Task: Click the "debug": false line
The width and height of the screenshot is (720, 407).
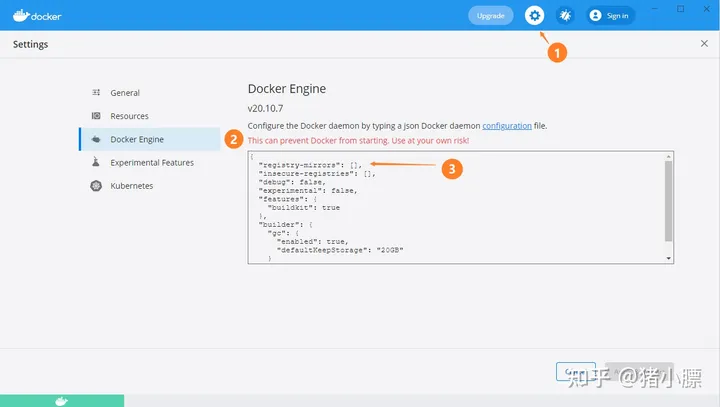Action: pyautogui.click(x=292, y=182)
